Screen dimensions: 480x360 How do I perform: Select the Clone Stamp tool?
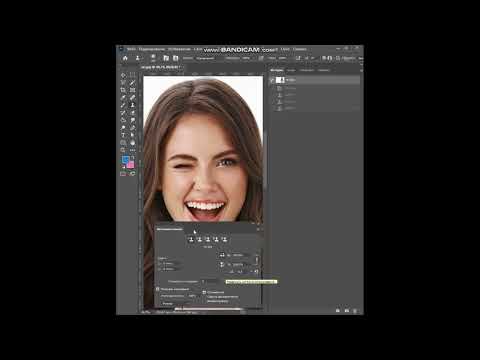(132, 105)
